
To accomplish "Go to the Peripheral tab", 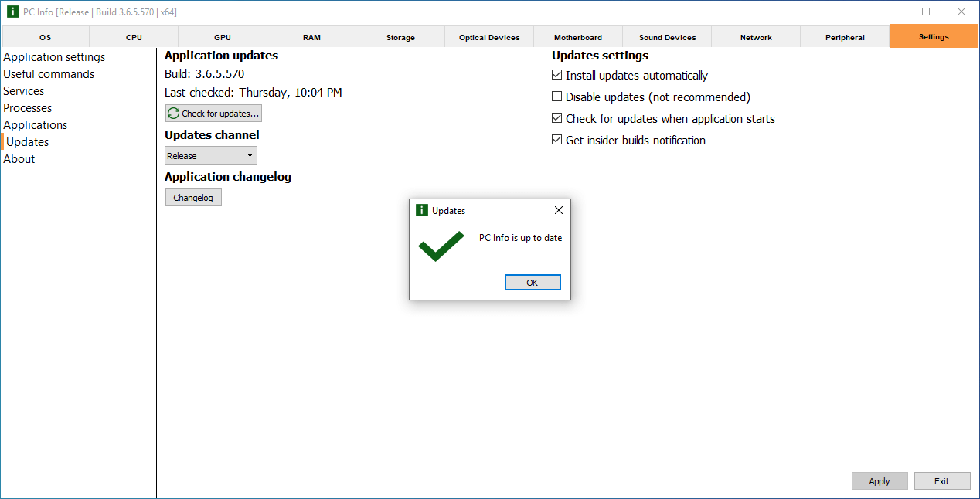I will coord(845,37).
